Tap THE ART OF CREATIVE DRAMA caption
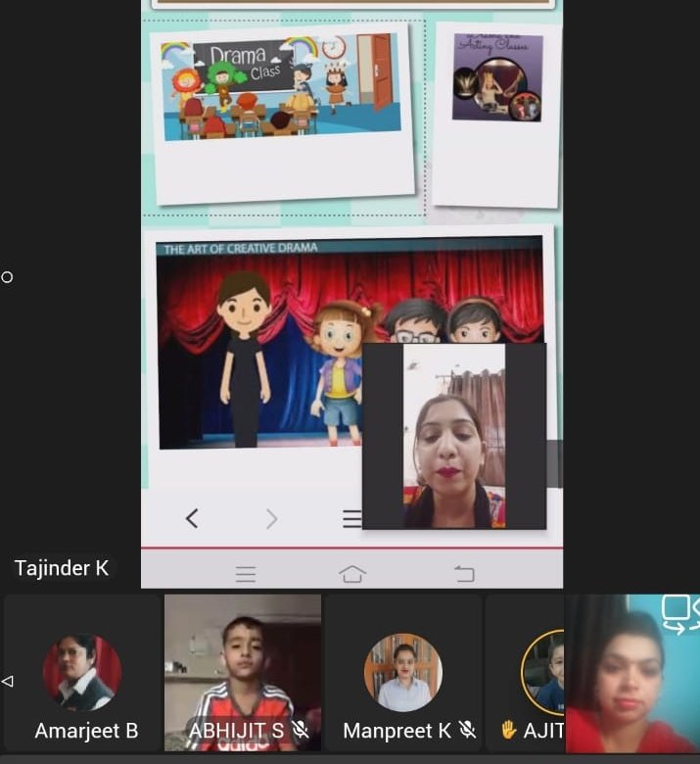The width and height of the screenshot is (700, 764). pyautogui.click(x=241, y=249)
